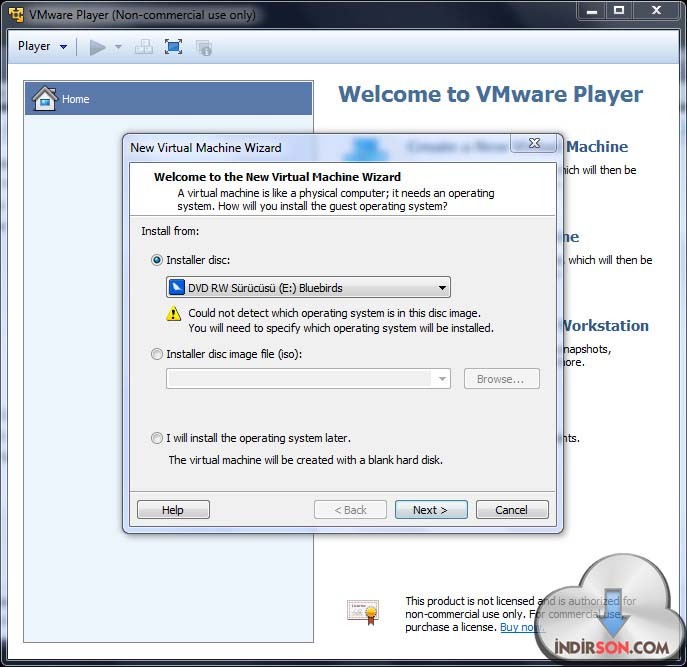This screenshot has height=667, width=687.
Task: Click the Help button in the wizard
Action: [173, 510]
